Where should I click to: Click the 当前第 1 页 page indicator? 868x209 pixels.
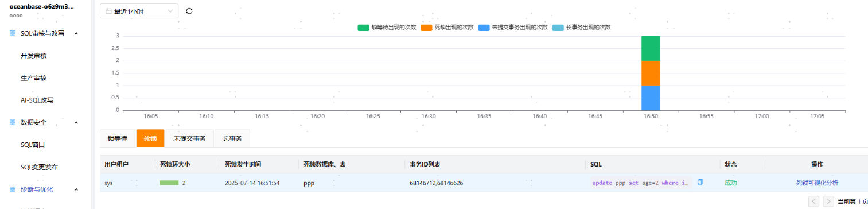[853, 202]
